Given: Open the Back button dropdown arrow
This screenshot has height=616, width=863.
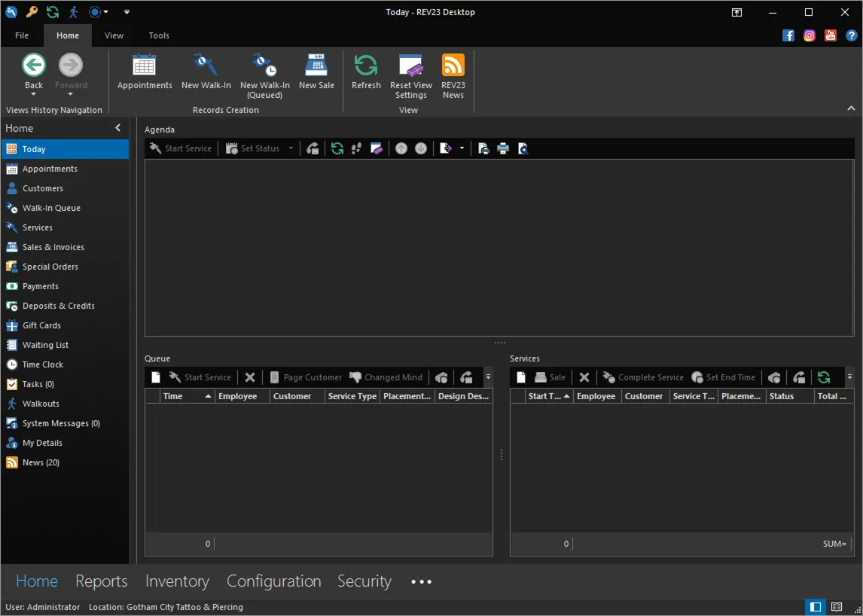Looking at the screenshot, I should 34,95.
